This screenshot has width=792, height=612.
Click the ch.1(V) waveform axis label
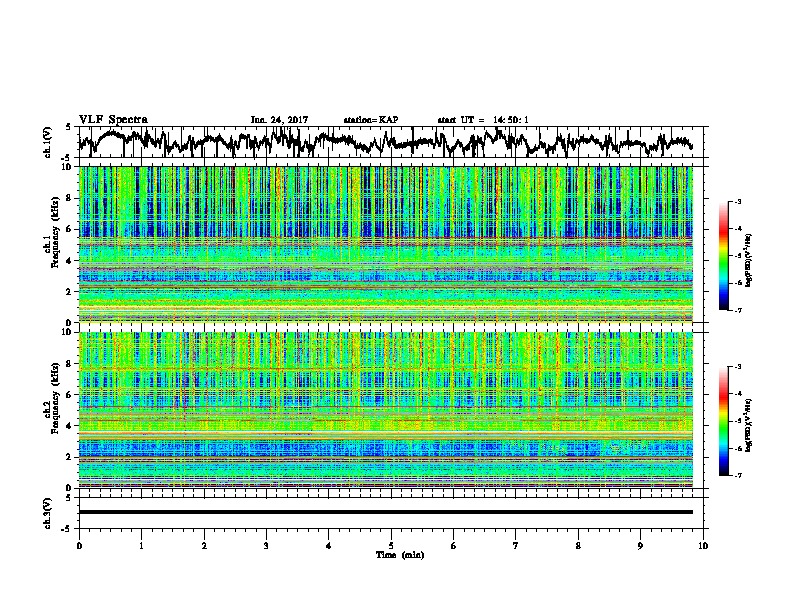(48, 142)
